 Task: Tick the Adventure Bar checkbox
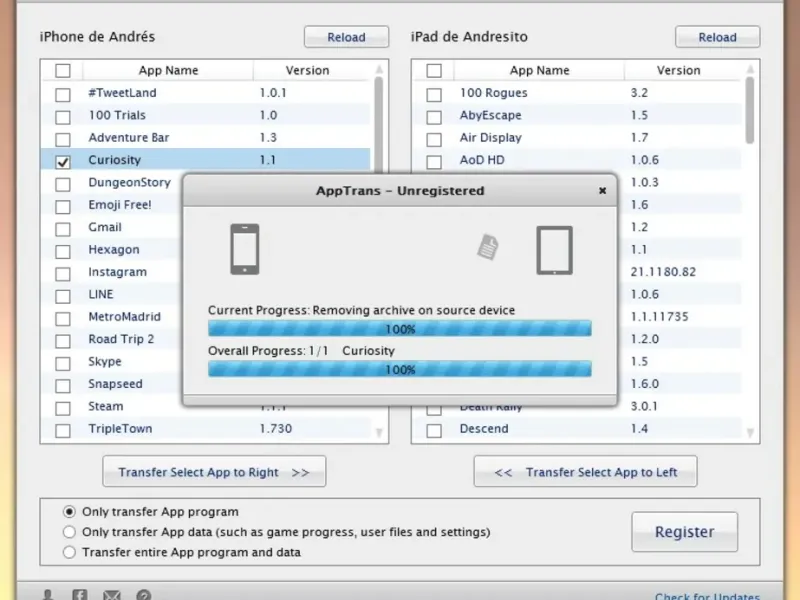pos(63,139)
